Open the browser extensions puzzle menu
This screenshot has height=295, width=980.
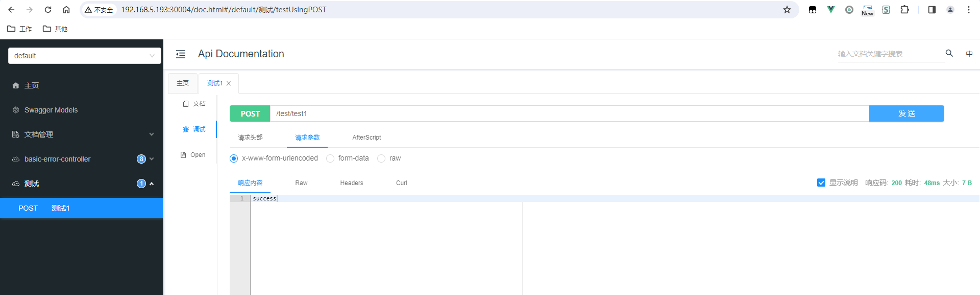point(904,10)
